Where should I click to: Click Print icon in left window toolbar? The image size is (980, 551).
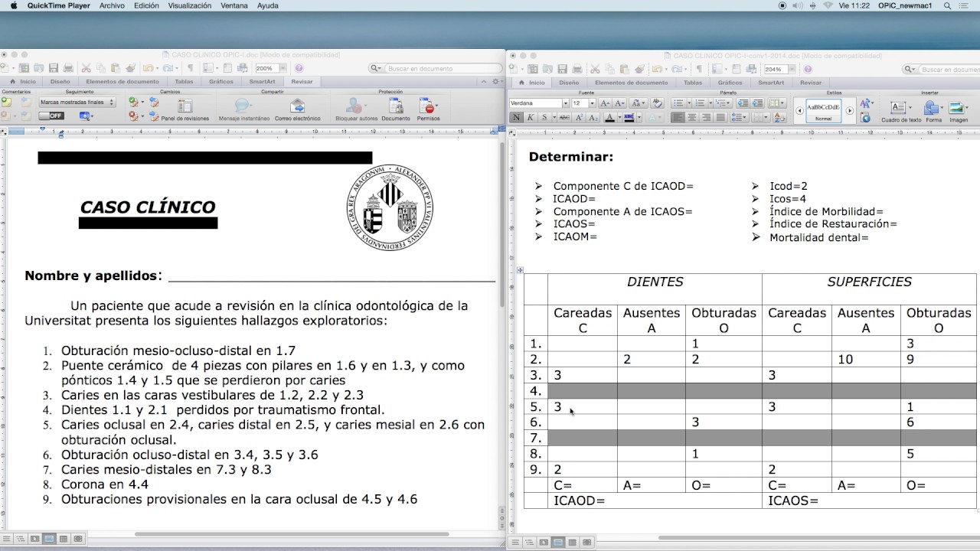click(x=68, y=68)
